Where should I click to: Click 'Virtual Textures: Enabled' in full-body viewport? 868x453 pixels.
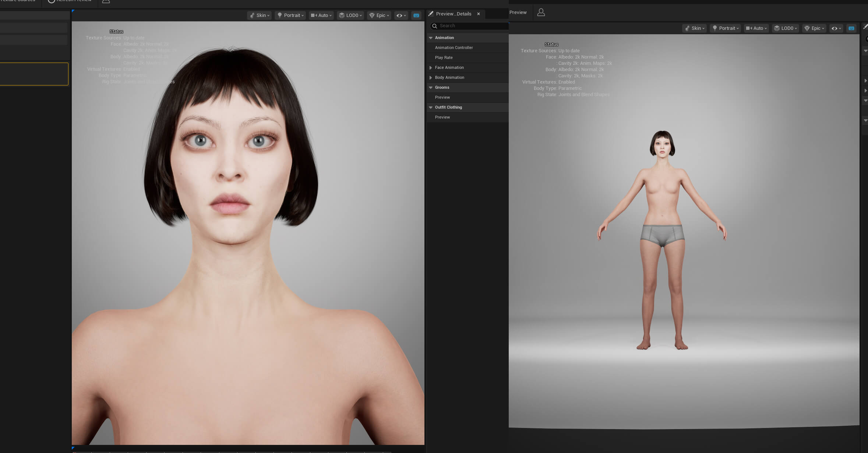(548, 82)
